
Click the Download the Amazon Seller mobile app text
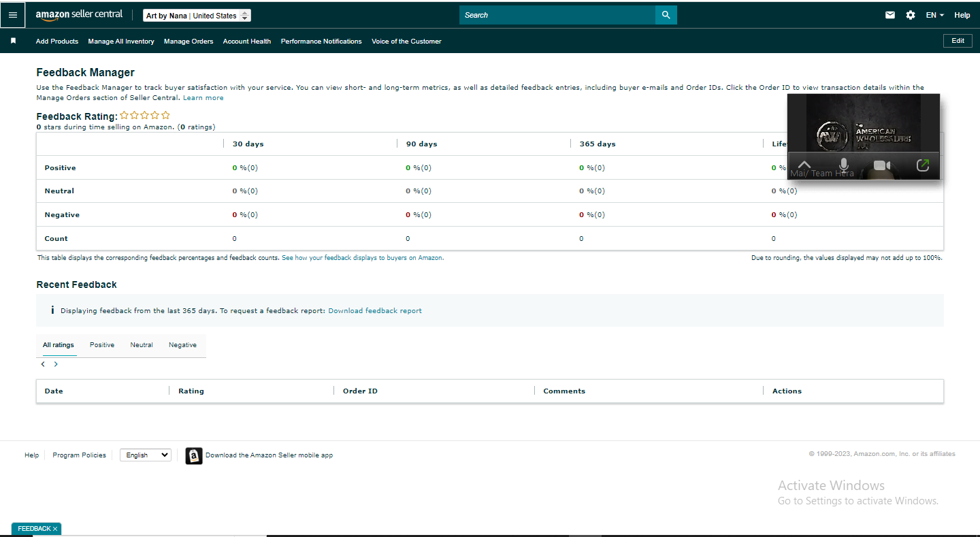click(x=269, y=455)
